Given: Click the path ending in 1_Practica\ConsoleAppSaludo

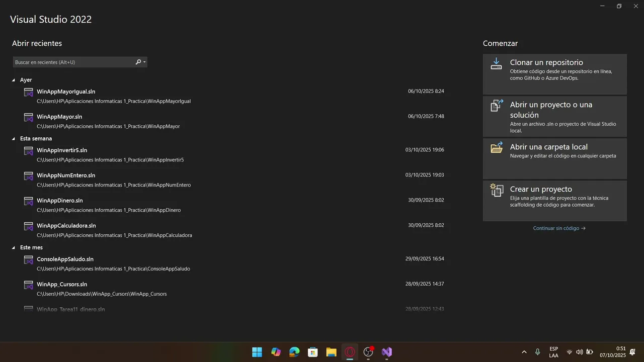Looking at the screenshot, I should pos(113,269).
